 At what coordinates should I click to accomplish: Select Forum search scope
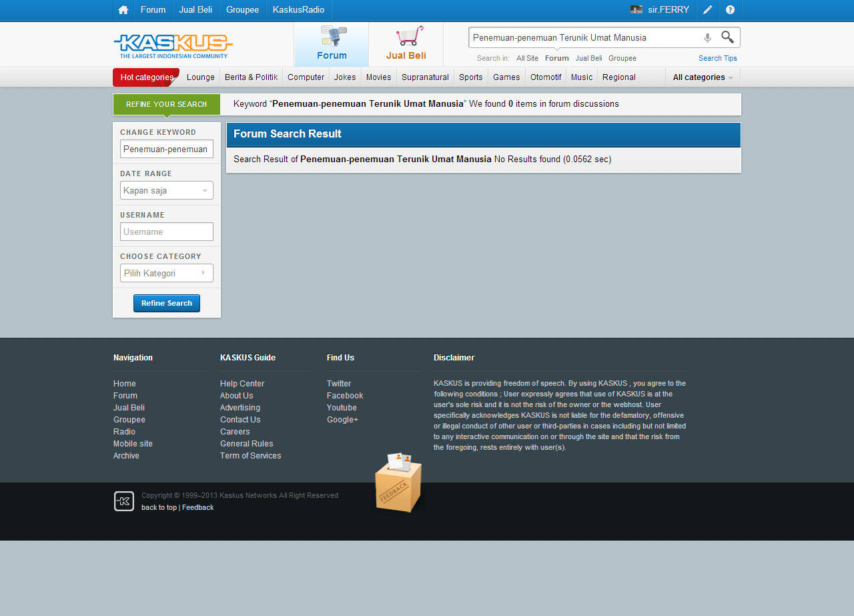(557, 58)
